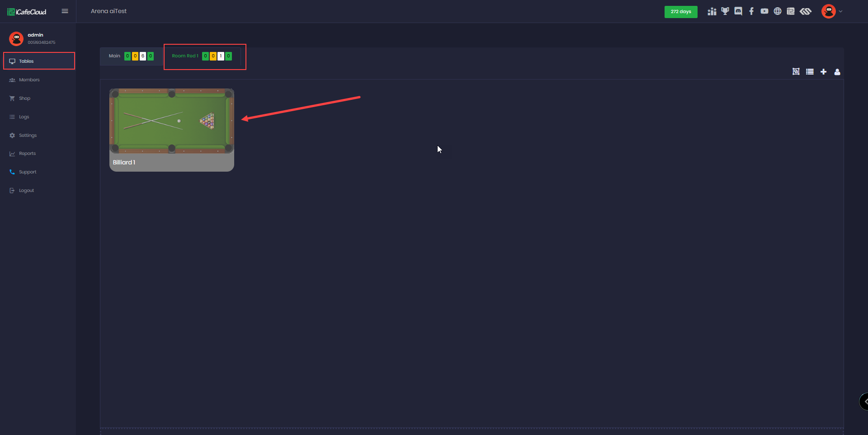Expand the admin avatar dropdown arrow
Screen dimensions: 868x435
(840, 11)
